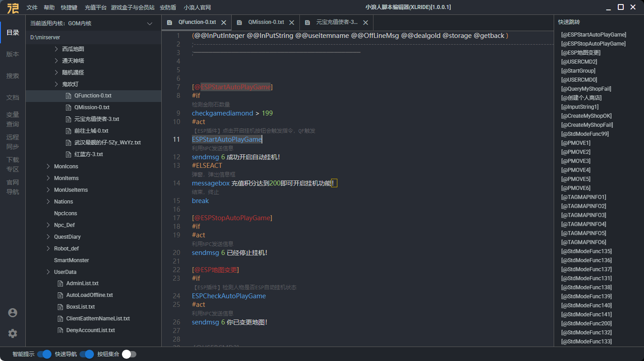Open the 下载专区 download section
644x361 pixels.
pyautogui.click(x=12, y=164)
